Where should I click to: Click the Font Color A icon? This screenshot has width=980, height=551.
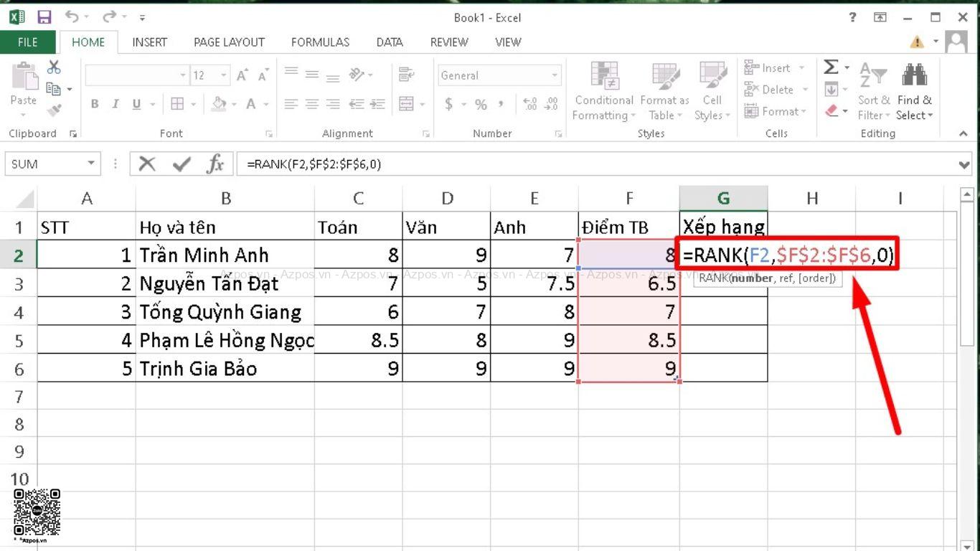251,104
